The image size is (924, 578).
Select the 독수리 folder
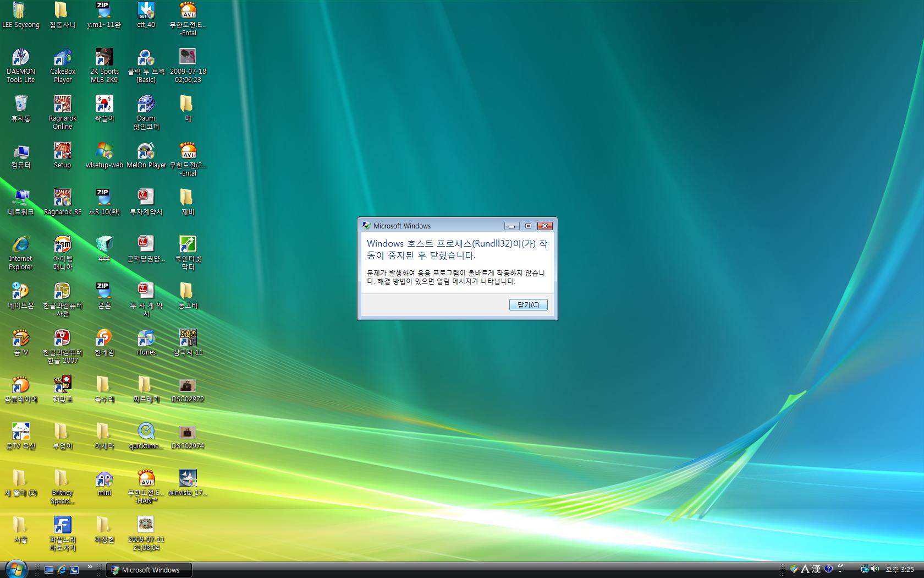[105, 389]
